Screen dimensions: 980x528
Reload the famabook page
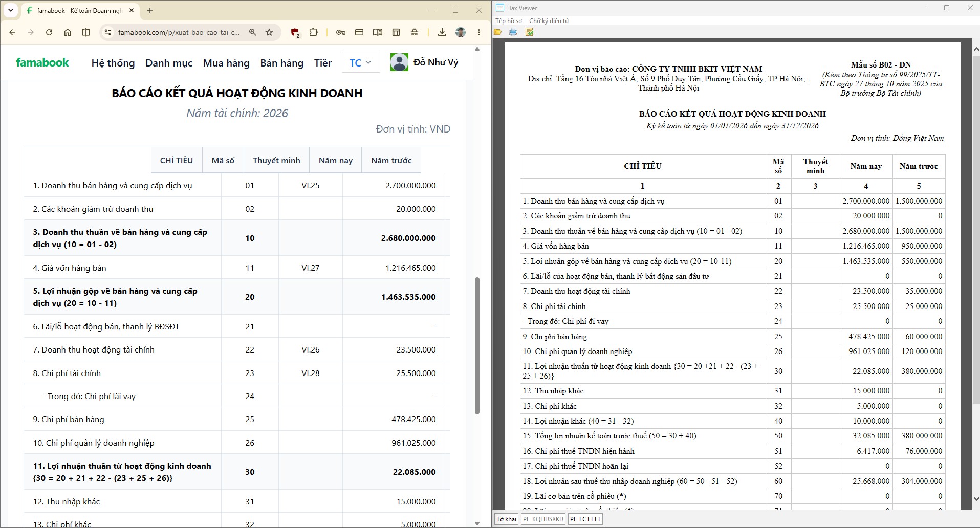[49, 32]
